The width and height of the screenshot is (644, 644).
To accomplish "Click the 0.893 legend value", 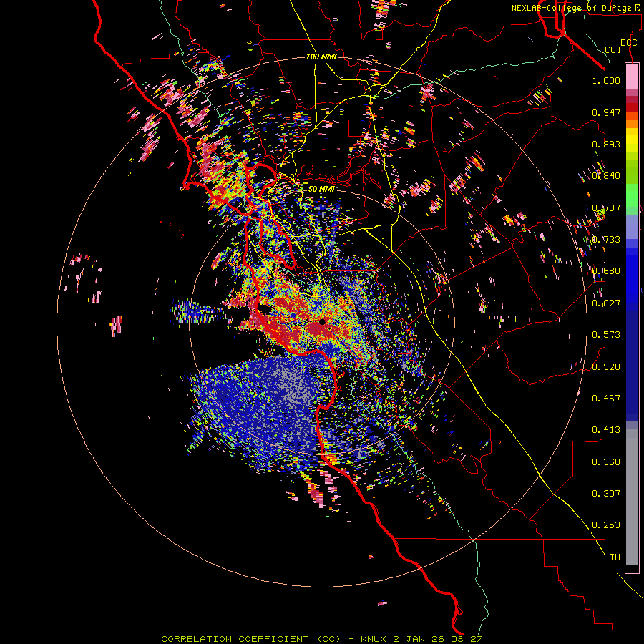I will 606,144.
